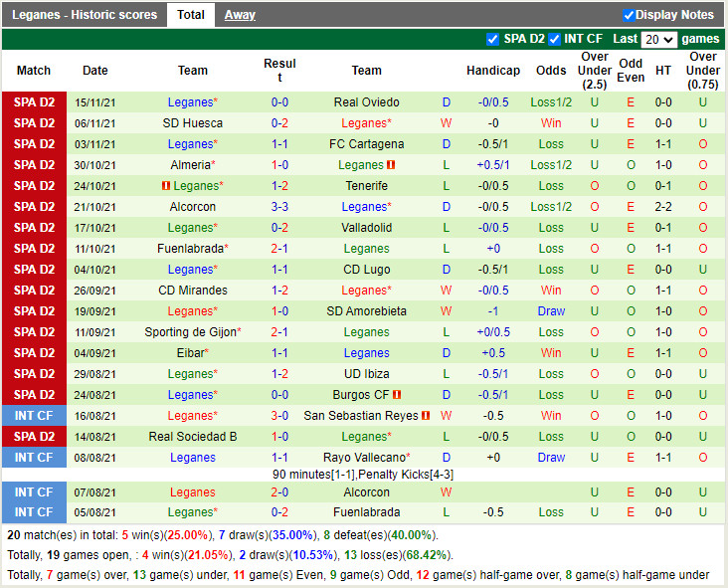Open the Real Oviedo team link
This screenshot has height=588, width=728.
coord(366,102)
